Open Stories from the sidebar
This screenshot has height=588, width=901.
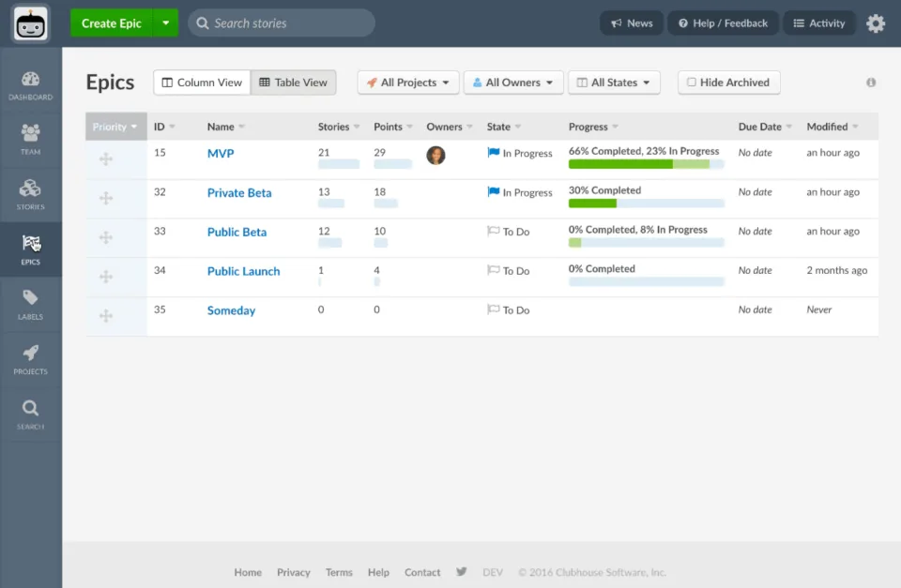(30, 195)
